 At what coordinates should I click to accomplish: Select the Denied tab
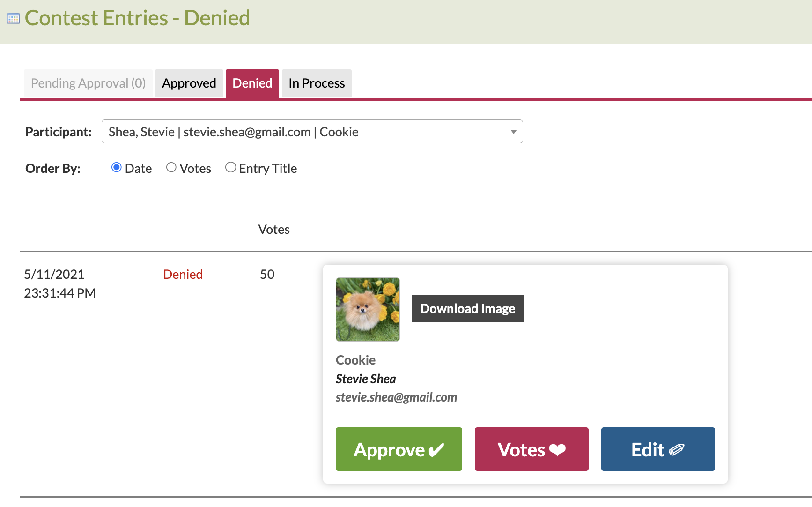point(252,83)
